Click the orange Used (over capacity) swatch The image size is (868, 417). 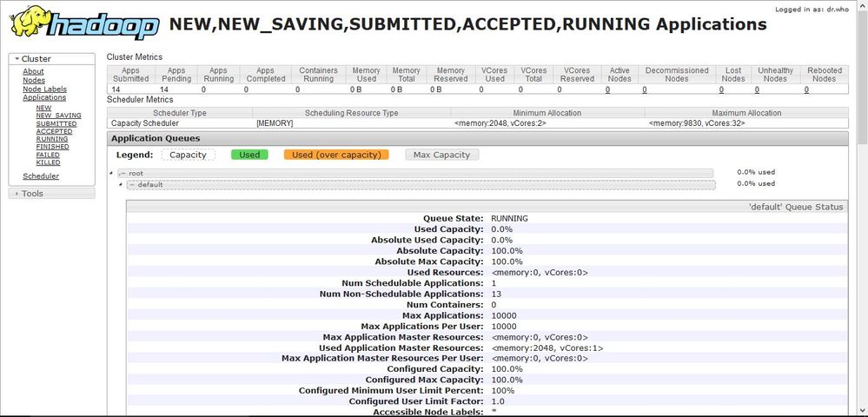tap(336, 155)
